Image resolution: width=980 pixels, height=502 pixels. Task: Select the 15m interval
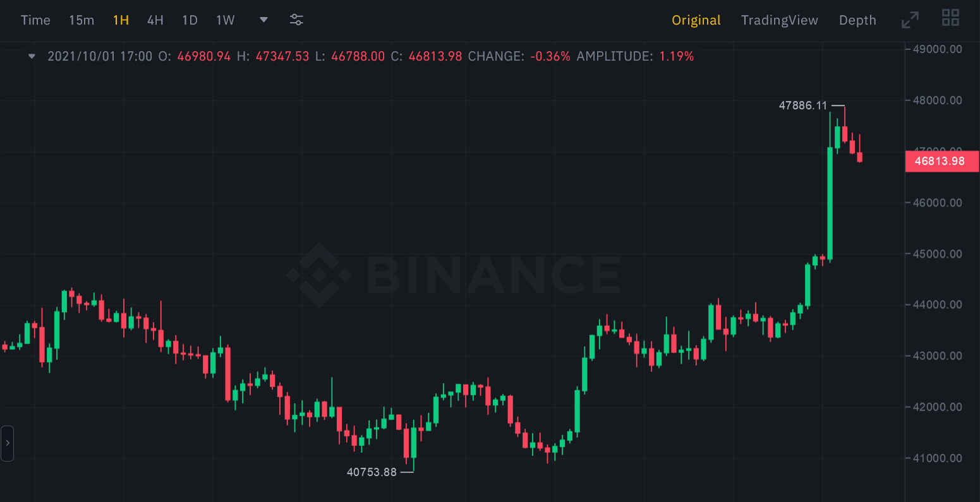coord(82,20)
